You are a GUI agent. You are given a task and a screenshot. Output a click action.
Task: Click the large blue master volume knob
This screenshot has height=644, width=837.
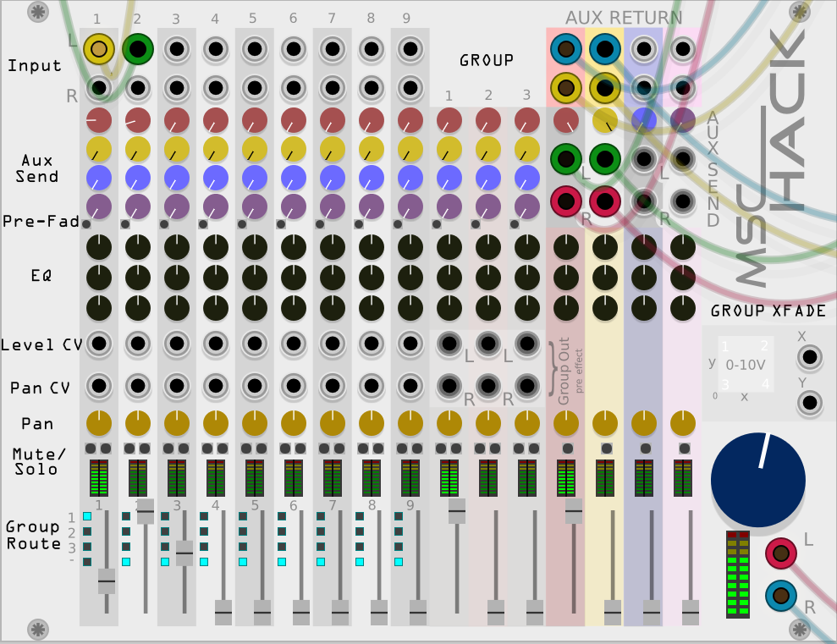(758, 480)
